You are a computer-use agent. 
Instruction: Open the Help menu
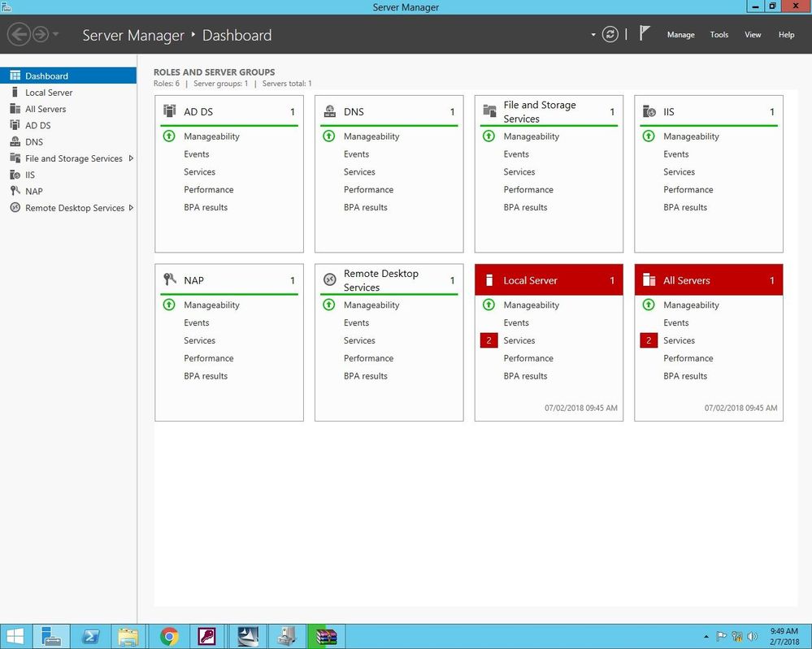click(x=786, y=35)
